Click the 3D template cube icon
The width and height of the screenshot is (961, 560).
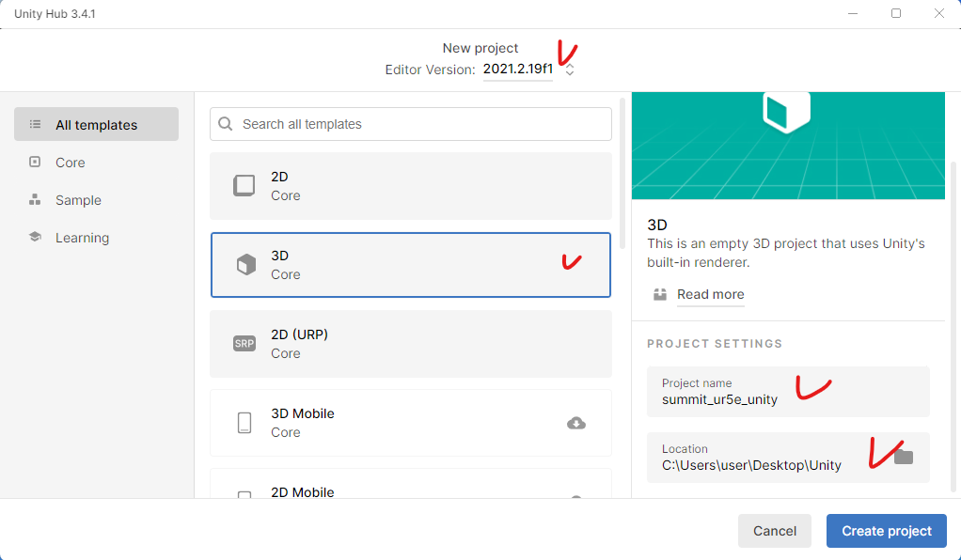click(245, 265)
